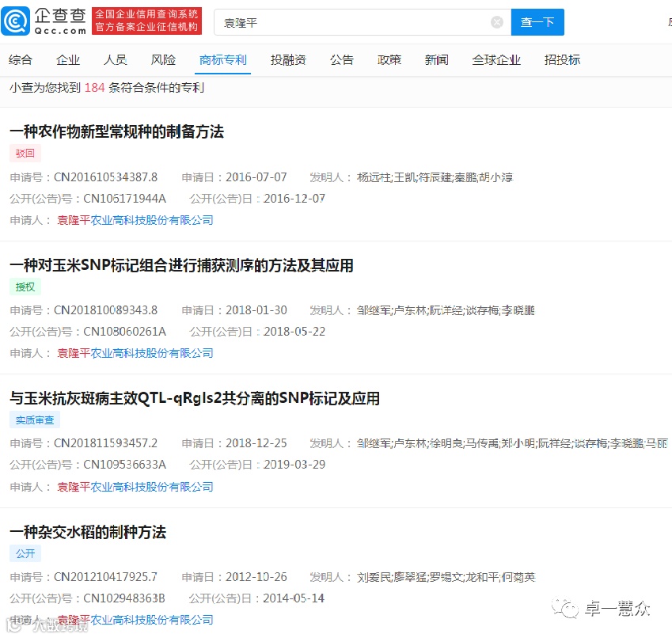This screenshot has width=672, height=638.
Task: Click the 查一下 search button
Action: point(537,22)
